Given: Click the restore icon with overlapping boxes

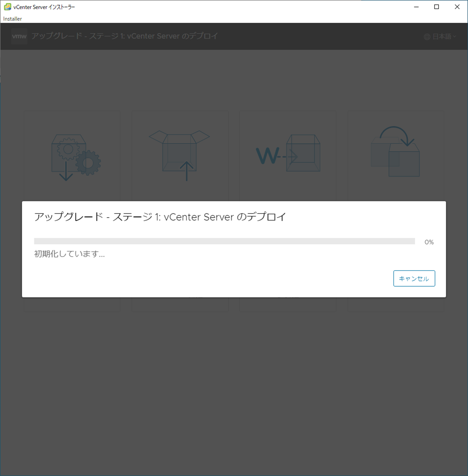Looking at the screenshot, I should point(395,151).
